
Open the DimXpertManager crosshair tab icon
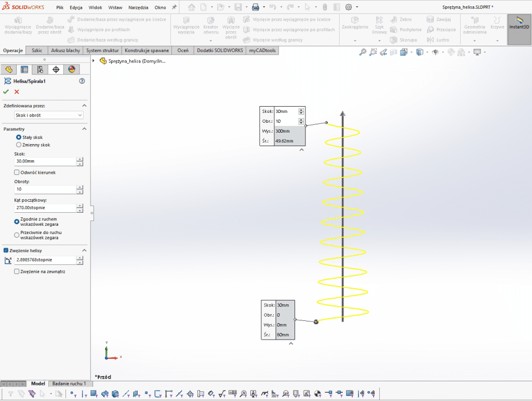point(56,70)
